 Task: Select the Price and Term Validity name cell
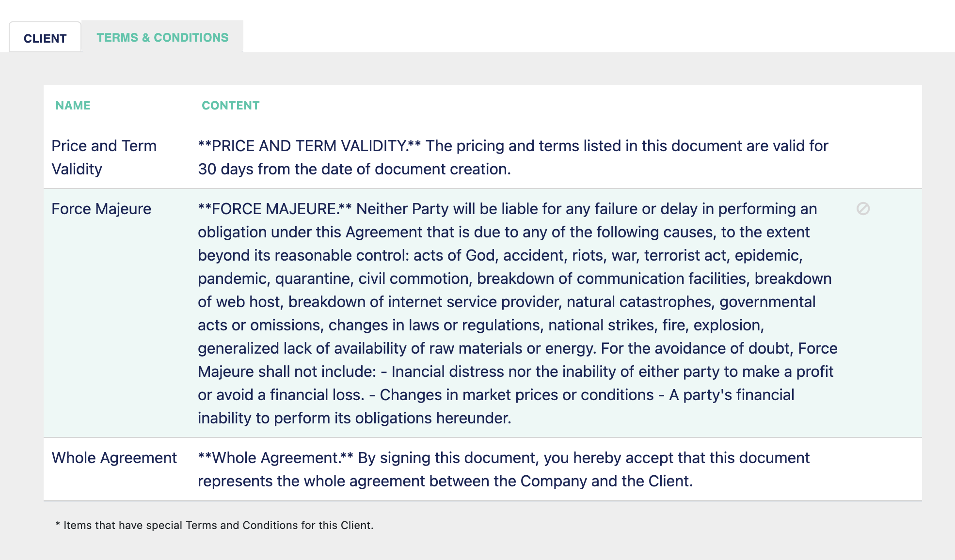pos(104,157)
